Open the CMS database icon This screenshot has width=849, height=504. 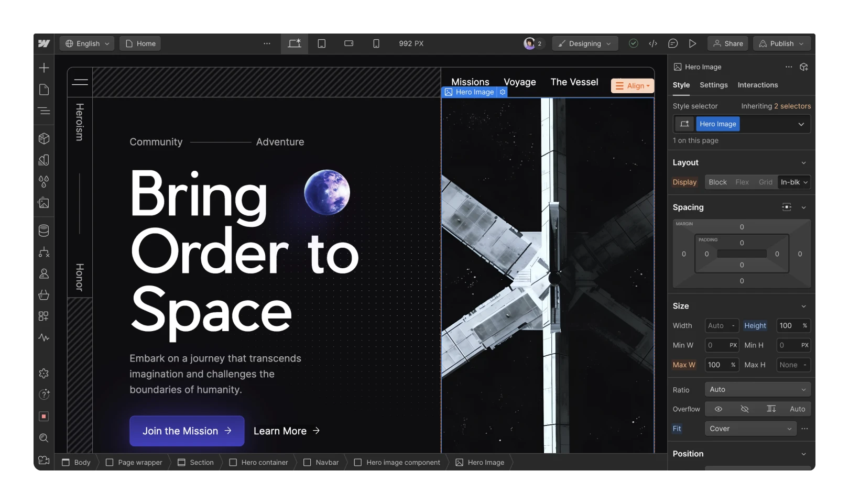click(44, 231)
